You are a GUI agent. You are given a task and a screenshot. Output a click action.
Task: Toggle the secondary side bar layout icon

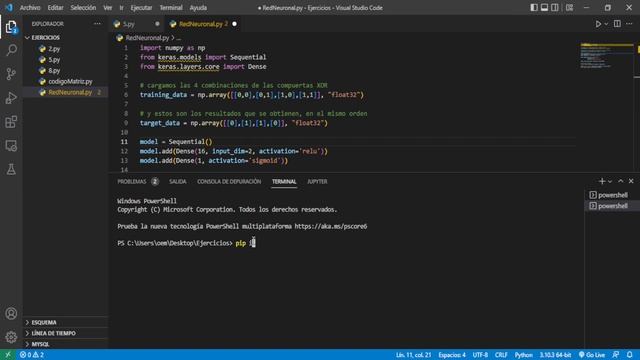click(x=555, y=7)
